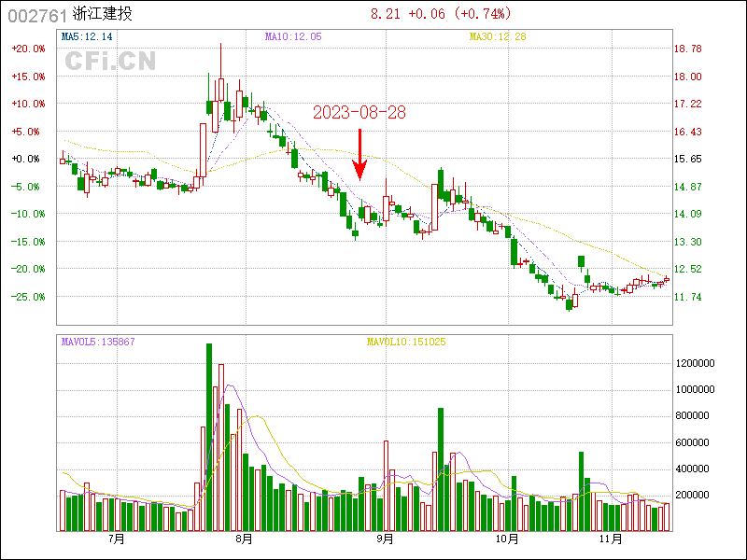The height and width of the screenshot is (560, 747).
Task: Click the MAVOL10:151025 volume label
Action: tap(405, 342)
